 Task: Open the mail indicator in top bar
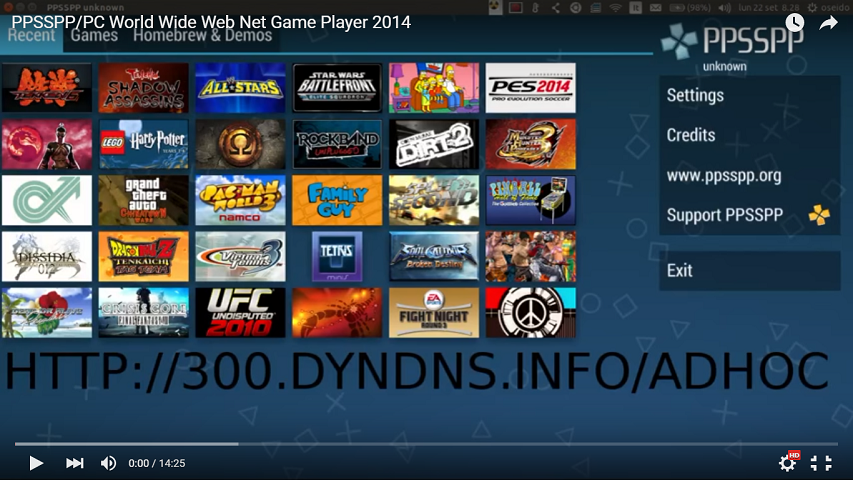click(656, 8)
